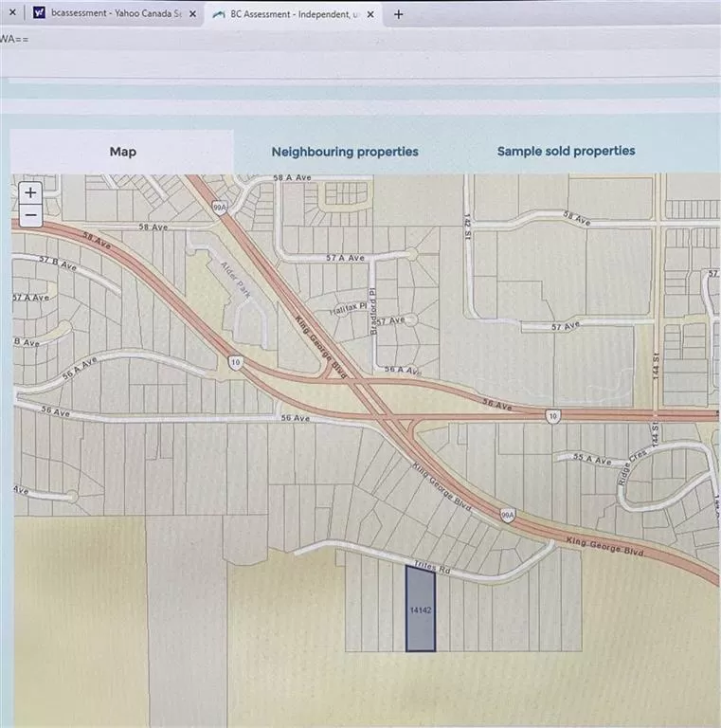This screenshot has width=721, height=728.
Task: Click the Highway 99A shield near 58 A Ave
Action: click(220, 206)
